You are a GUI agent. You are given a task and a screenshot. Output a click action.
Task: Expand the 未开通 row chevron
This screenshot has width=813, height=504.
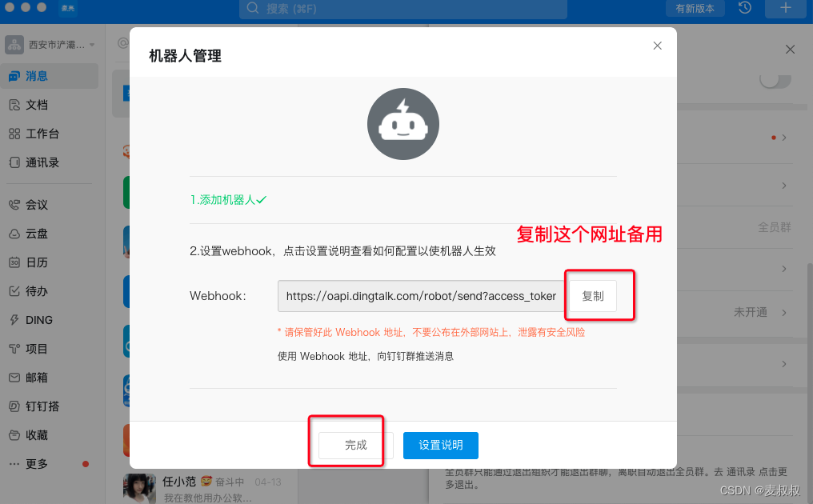[784, 312]
